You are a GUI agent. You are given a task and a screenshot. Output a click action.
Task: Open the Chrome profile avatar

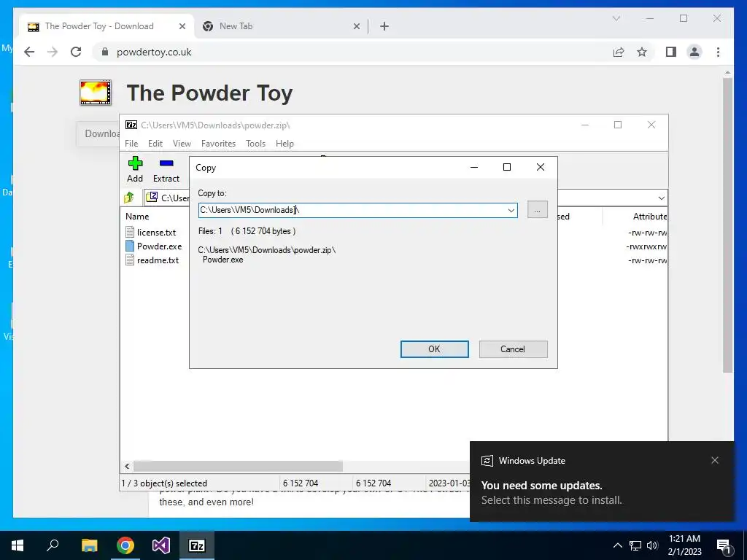coord(694,52)
